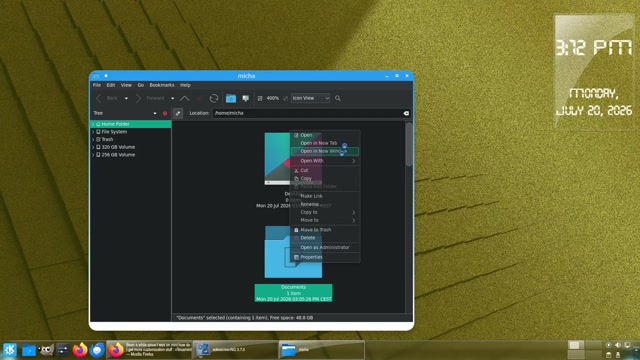The image size is (640, 360).
Task: Open the Back history dropdown arrow
Action: (x=126, y=98)
